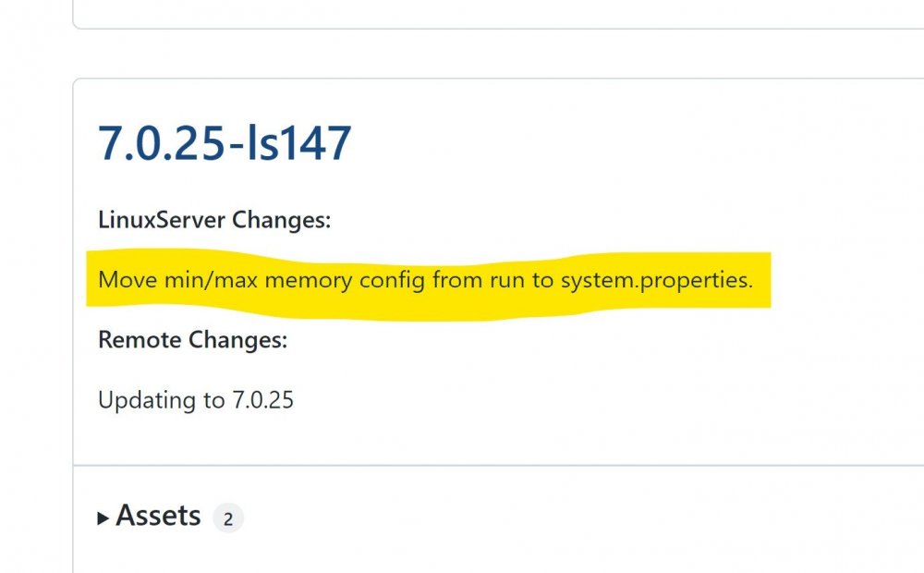Image resolution: width=924 pixels, height=573 pixels.
Task: Click the 'ls147' part of the release title
Action: (298, 143)
